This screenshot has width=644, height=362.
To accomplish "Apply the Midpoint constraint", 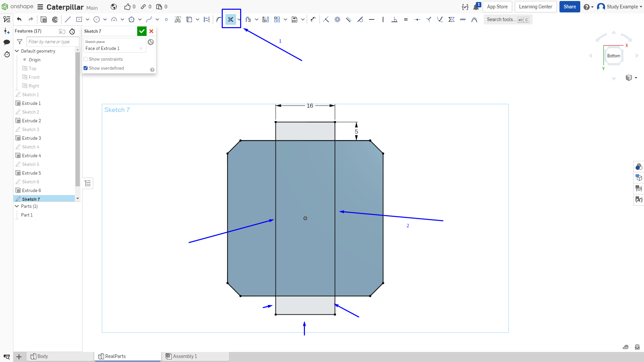I will click(417, 19).
